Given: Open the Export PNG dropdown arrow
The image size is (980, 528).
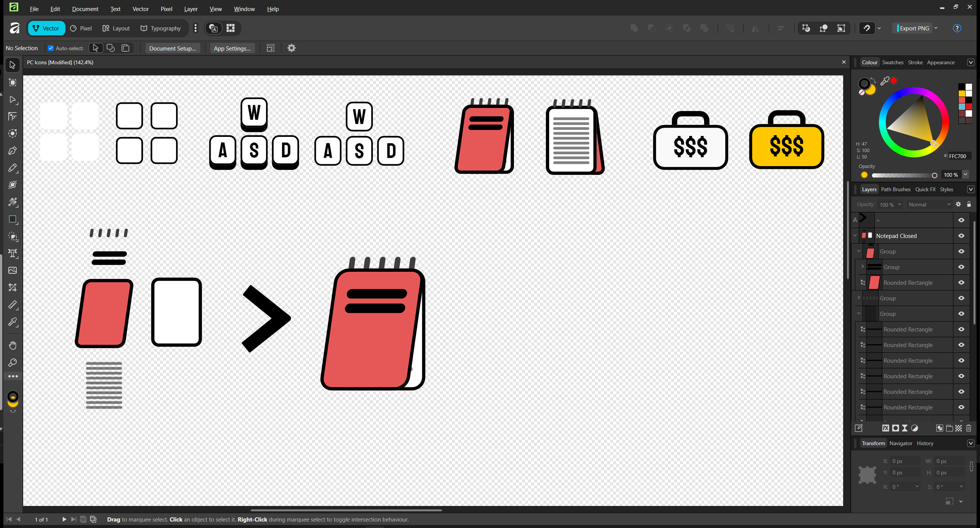Looking at the screenshot, I should coord(936,28).
